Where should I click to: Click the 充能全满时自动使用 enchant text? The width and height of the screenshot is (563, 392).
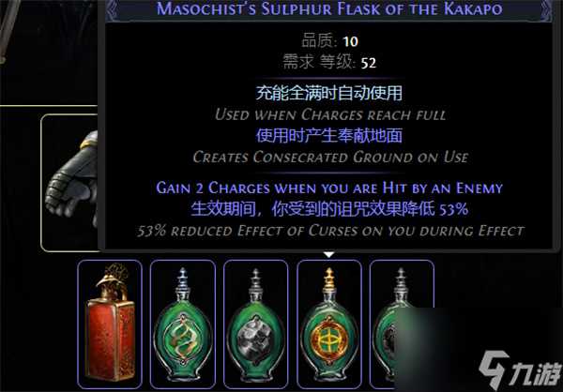point(329,93)
